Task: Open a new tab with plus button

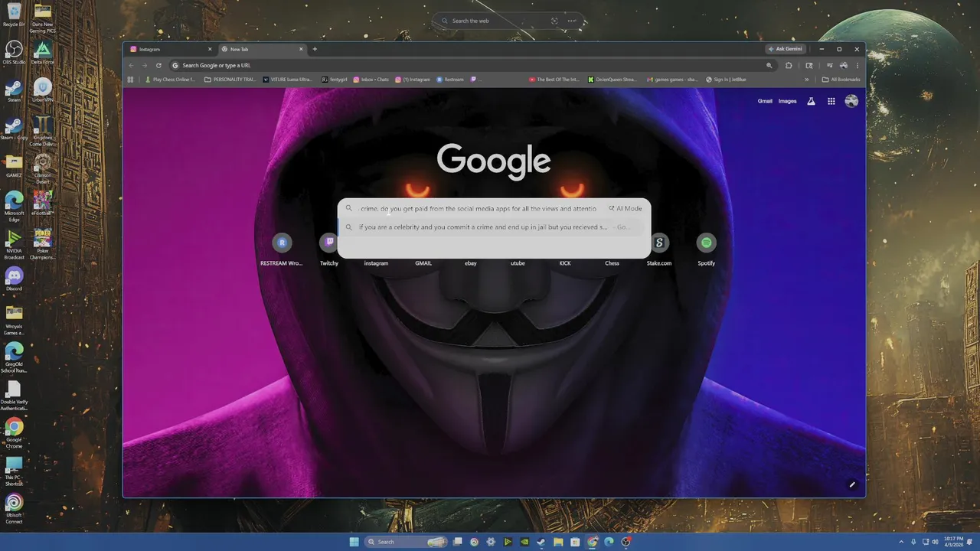Action: 315,49
